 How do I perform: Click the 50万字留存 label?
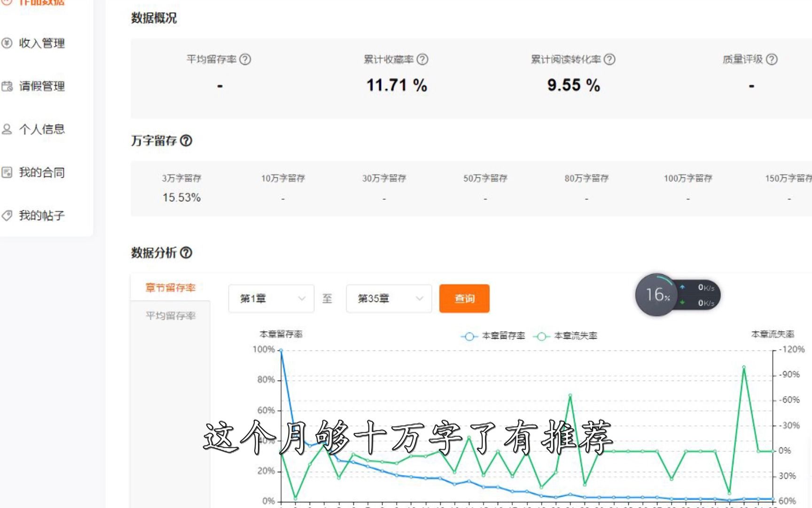[x=485, y=178]
